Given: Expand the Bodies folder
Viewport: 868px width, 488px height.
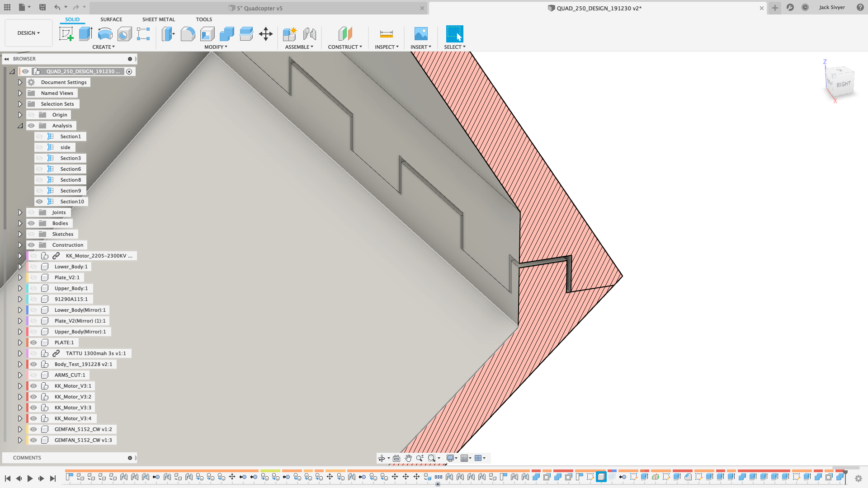Looking at the screenshot, I should 20,223.
